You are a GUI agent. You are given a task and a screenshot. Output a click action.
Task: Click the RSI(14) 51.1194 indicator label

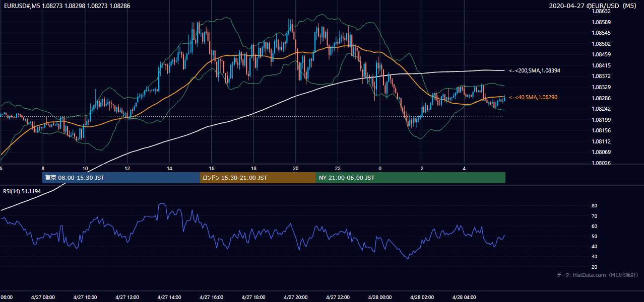22,191
